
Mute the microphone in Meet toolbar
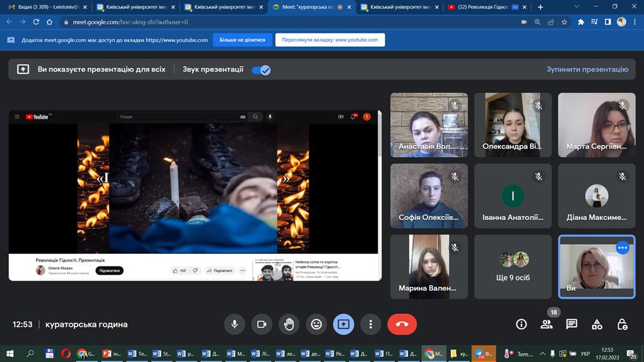(234, 324)
